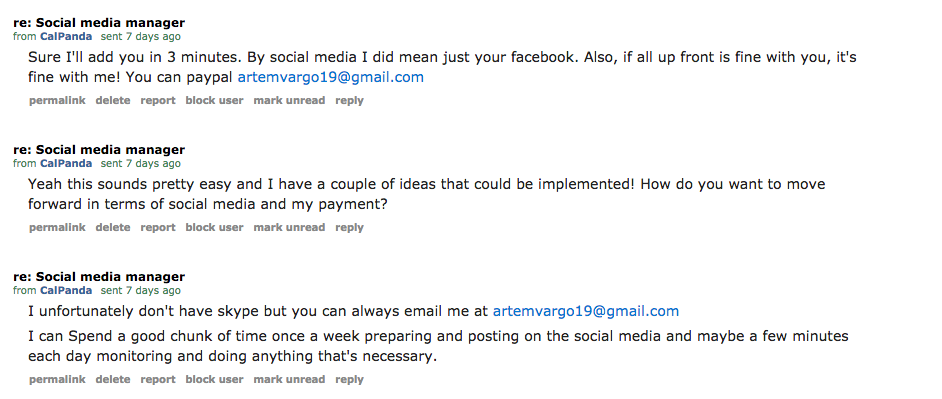Image resolution: width=942 pixels, height=399 pixels.
Task: Mark first message as unread
Action: (x=289, y=100)
